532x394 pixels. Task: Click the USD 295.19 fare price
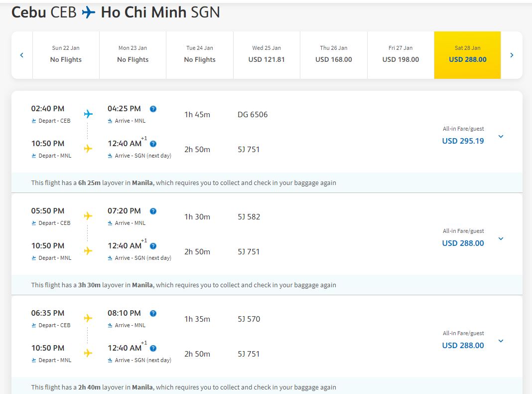[463, 141]
